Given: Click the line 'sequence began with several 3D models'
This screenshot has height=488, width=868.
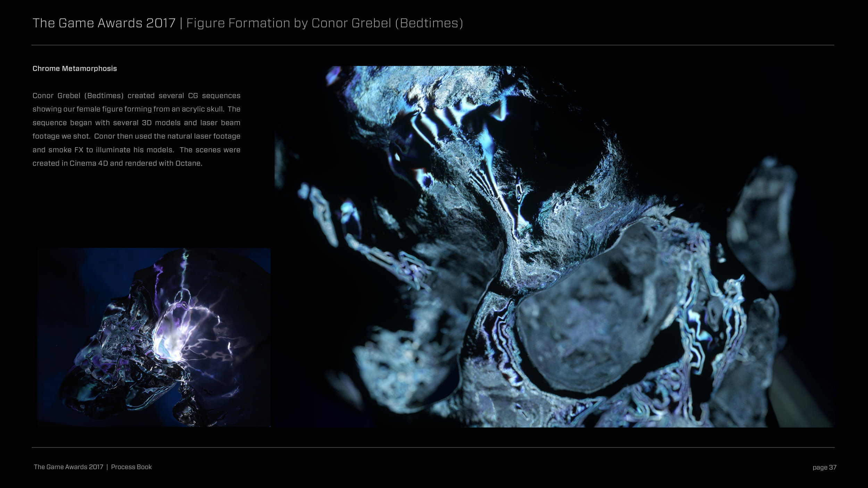Looking at the screenshot, I should click(x=136, y=123).
